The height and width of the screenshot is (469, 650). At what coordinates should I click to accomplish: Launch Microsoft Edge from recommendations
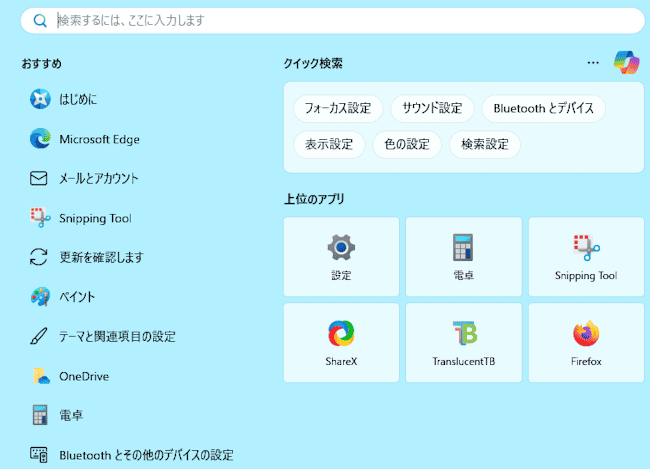coord(40,139)
